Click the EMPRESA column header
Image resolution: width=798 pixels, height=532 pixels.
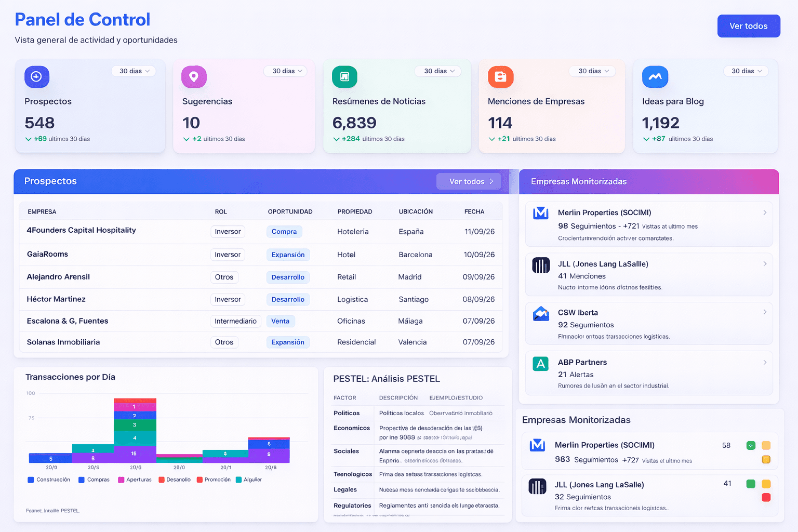pos(42,211)
